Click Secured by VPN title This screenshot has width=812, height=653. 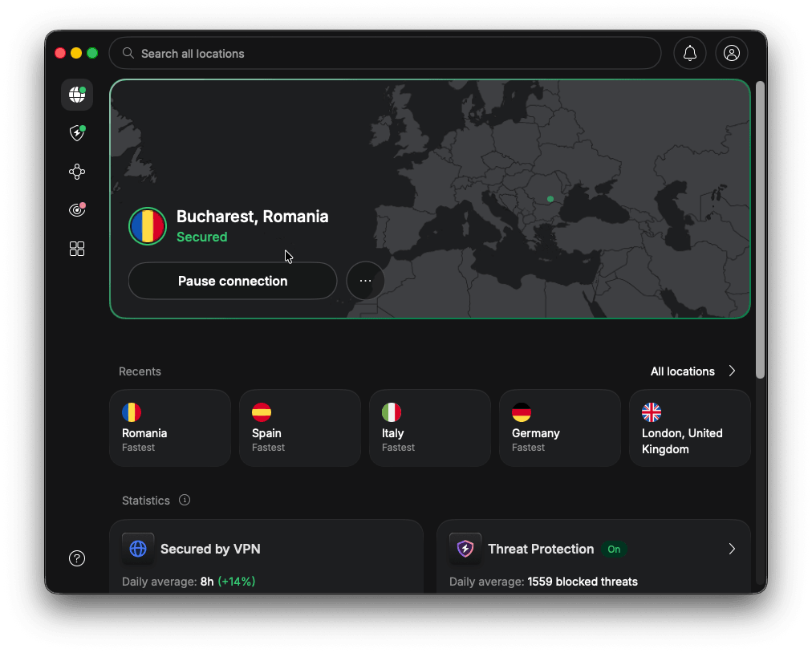click(x=210, y=549)
